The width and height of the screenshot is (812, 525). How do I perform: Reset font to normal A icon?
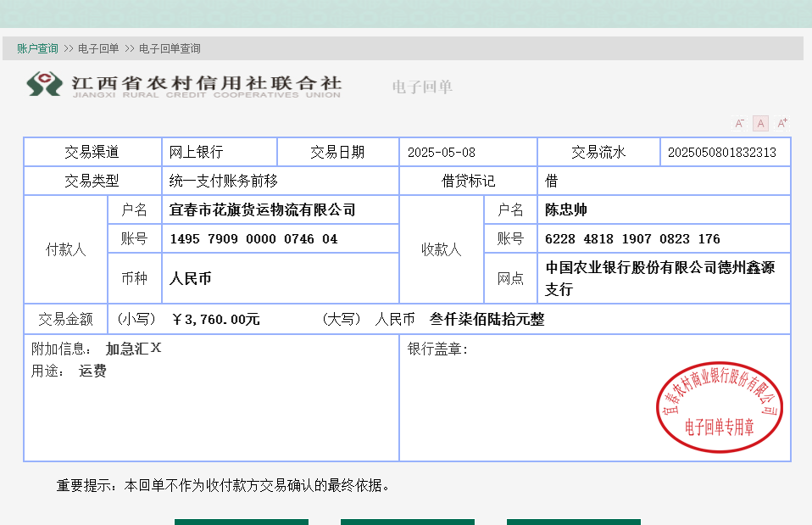click(x=760, y=123)
